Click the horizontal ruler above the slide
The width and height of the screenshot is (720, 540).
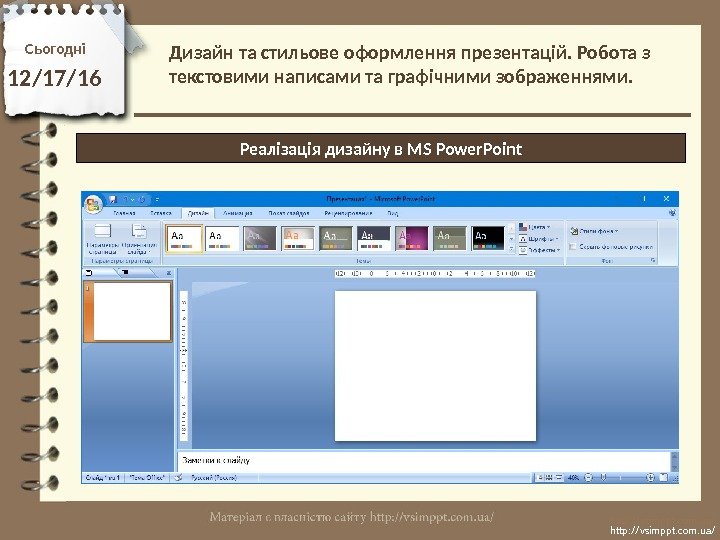(435, 274)
